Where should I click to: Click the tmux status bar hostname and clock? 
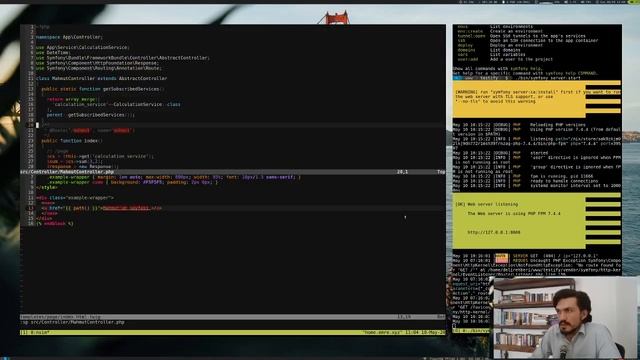pos(403,333)
